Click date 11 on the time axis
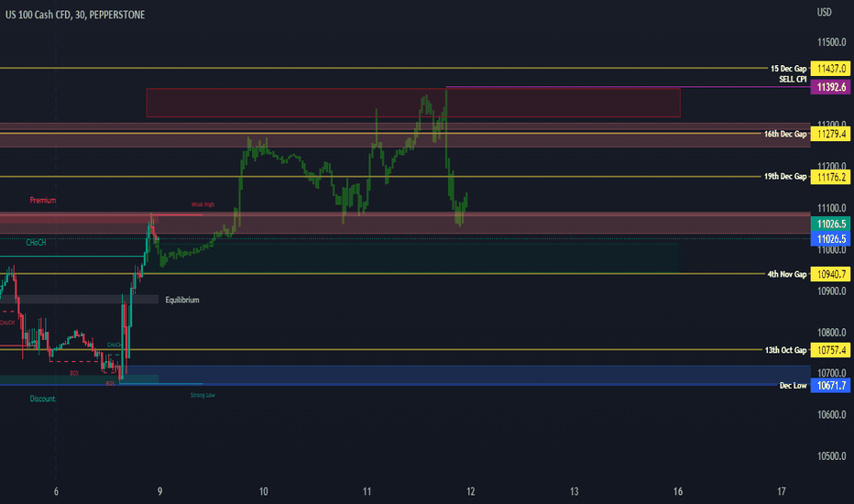This screenshot has height=504, width=854. (x=367, y=491)
